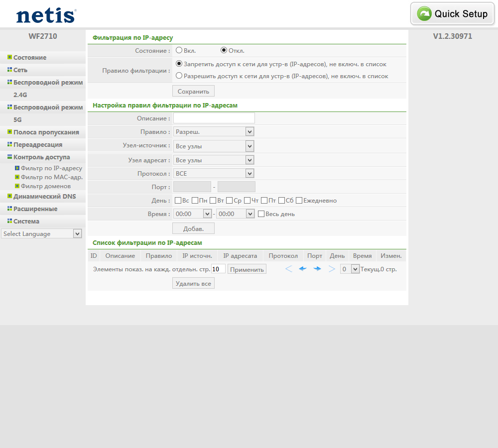Click the previous page blue arrow
This screenshot has height=448, width=498.
click(303, 269)
